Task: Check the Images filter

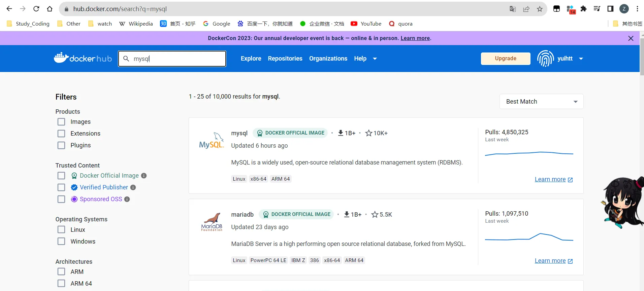Action: (x=61, y=122)
